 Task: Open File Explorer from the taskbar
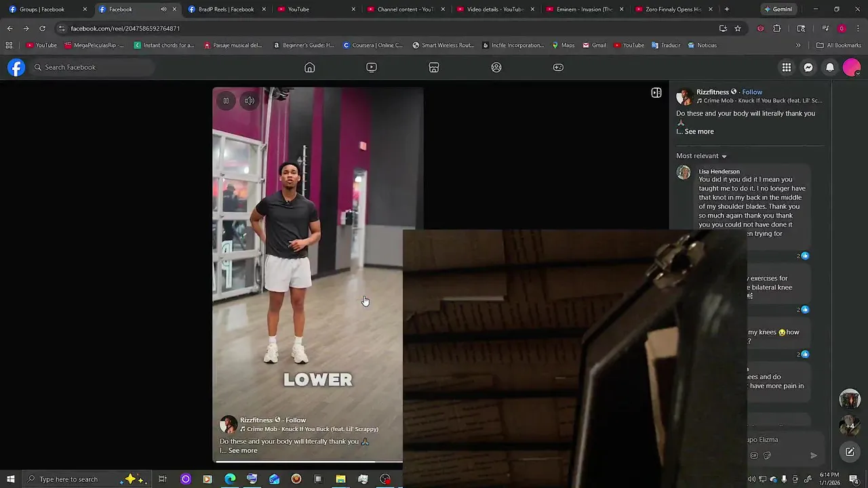340,479
